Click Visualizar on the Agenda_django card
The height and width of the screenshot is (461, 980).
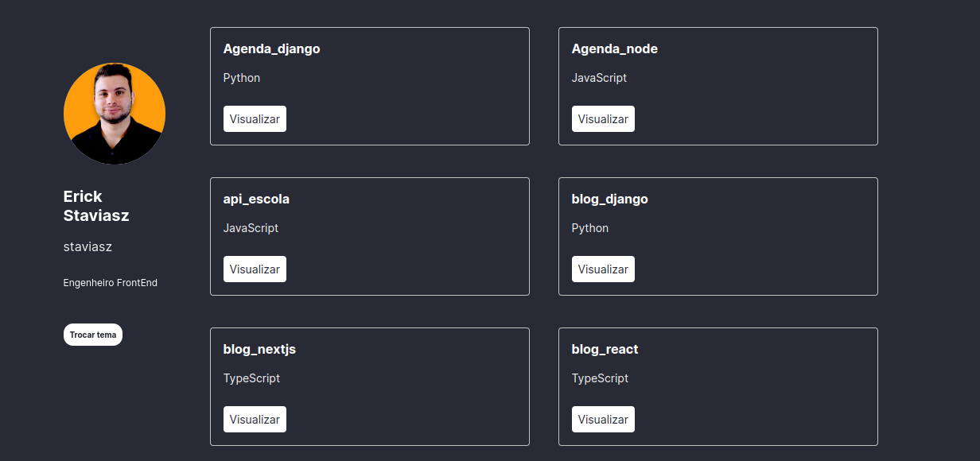[255, 118]
